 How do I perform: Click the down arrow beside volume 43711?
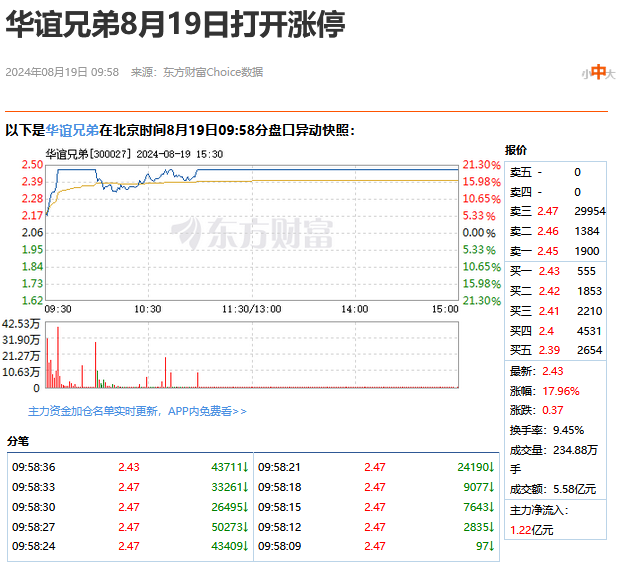(x=246, y=467)
